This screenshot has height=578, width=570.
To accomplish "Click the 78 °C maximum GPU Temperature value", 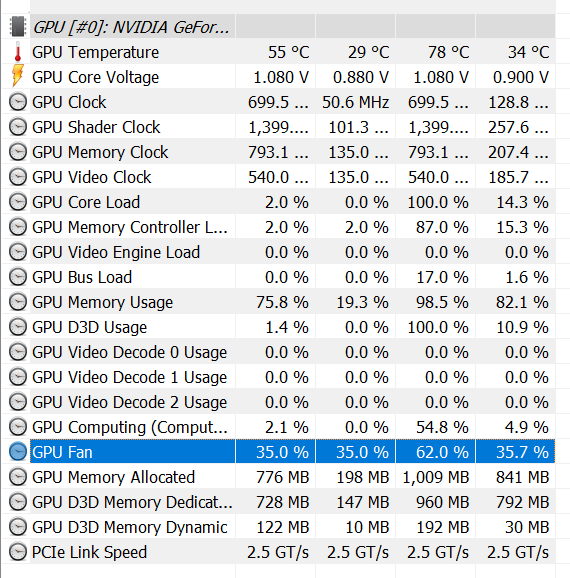I will click(448, 52).
